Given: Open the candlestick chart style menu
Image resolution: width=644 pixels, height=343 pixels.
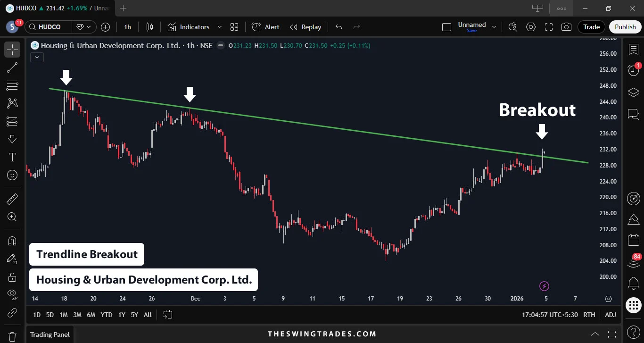Looking at the screenshot, I should point(150,27).
